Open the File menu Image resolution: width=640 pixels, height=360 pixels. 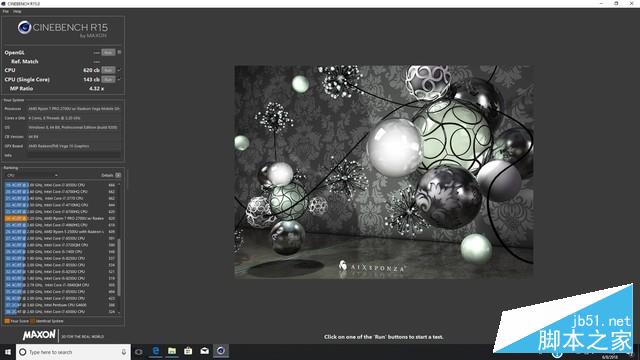6,11
